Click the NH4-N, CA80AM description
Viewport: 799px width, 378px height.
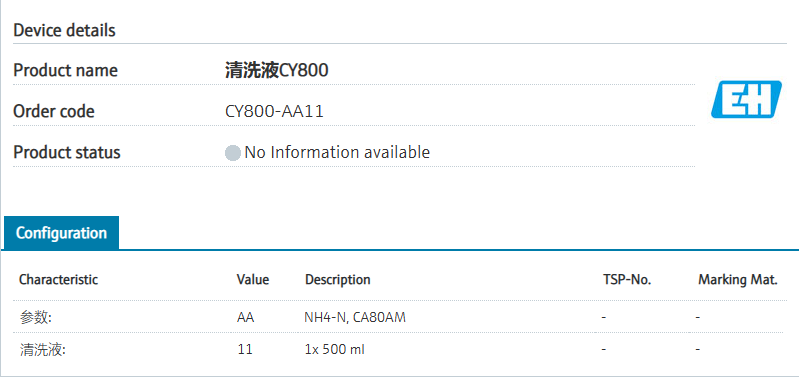point(355,318)
